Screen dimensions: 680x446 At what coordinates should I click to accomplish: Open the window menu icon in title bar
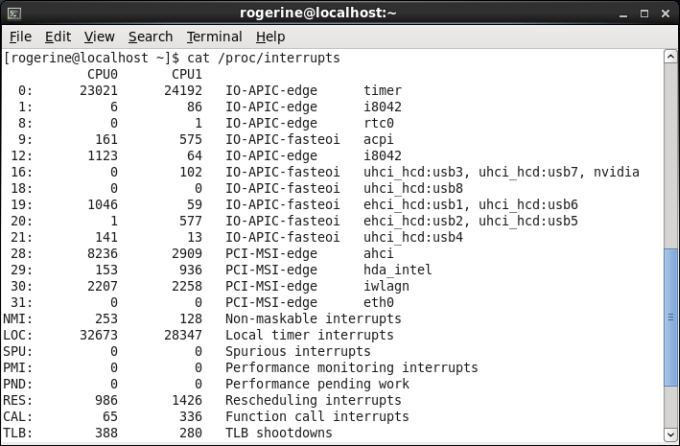tap(13, 12)
